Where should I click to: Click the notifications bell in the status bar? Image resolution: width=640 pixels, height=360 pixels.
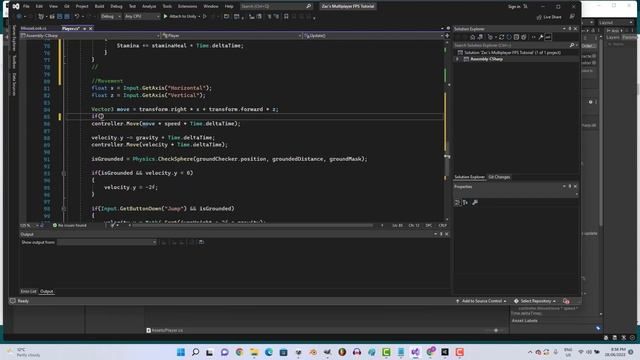(566, 301)
